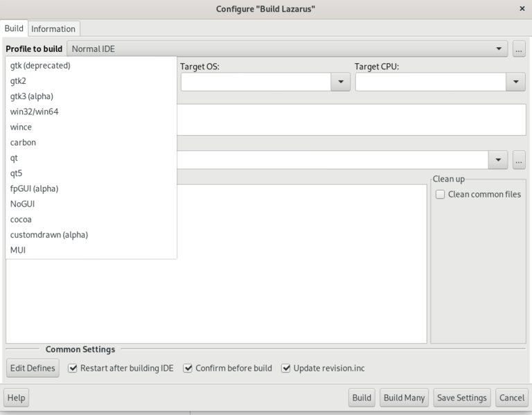
Task: Disable Update revision.inc option
Action: [x=285, y=369]
